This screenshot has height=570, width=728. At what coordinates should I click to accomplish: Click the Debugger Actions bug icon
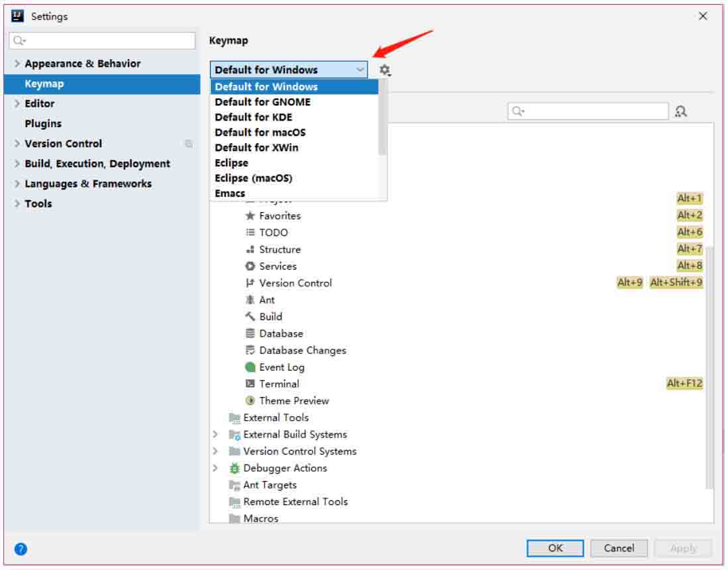(x=234, y=469)
